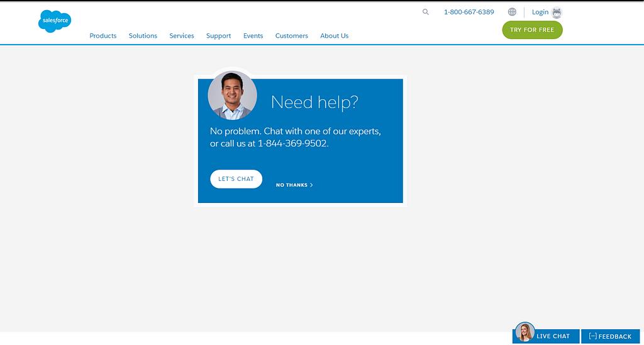Go to the Events menu
644x345 pixels.
(x=253, y=36)
